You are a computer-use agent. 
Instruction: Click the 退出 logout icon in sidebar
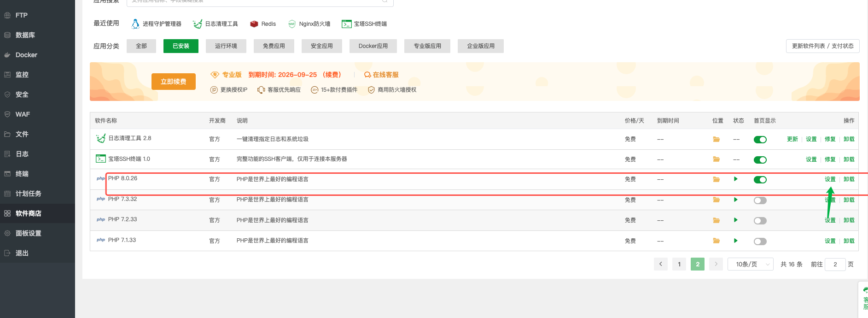(x=7, y=253)
